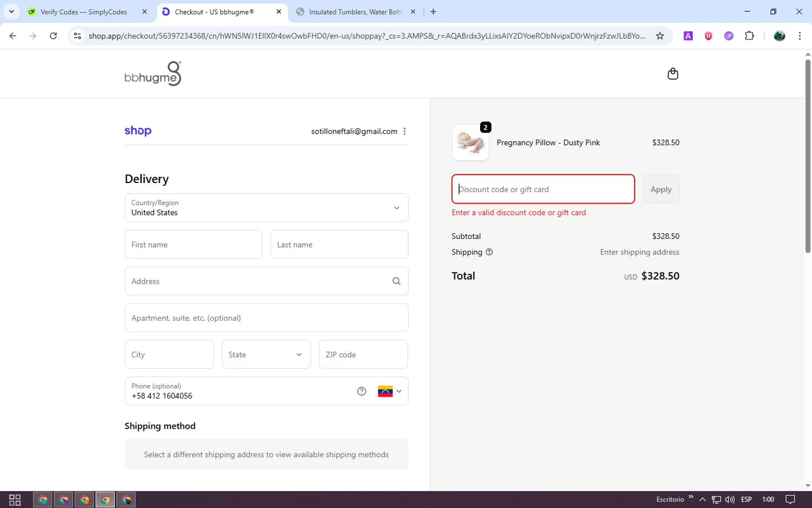This screenshot has height=508, width=812.
Task: Click the ZIP code field
Action: point(363,355)
